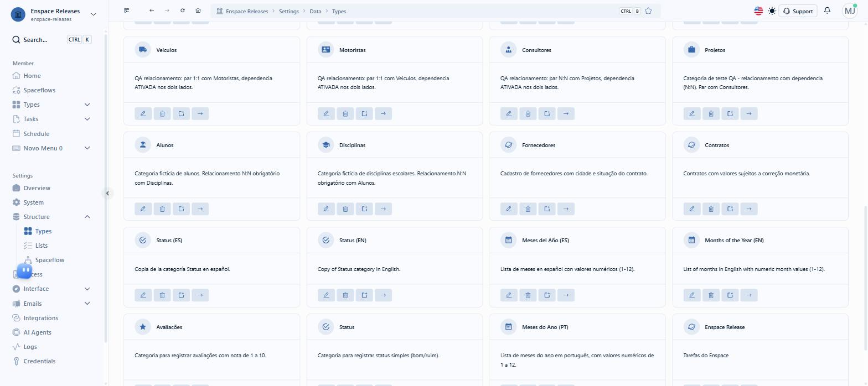868x386 pixels.
Task: Expand the Tasks menu
Action: 87,119
